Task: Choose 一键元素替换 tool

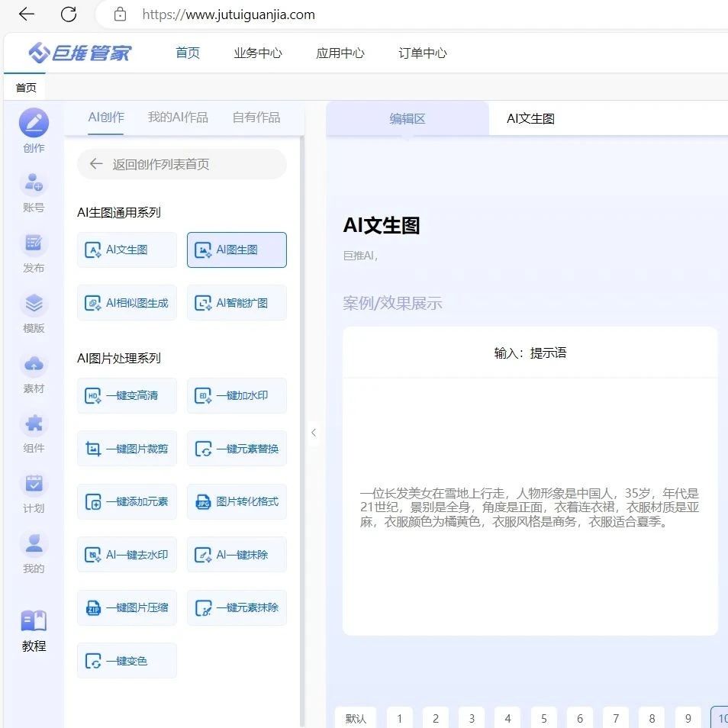Action: coord(237,449)
